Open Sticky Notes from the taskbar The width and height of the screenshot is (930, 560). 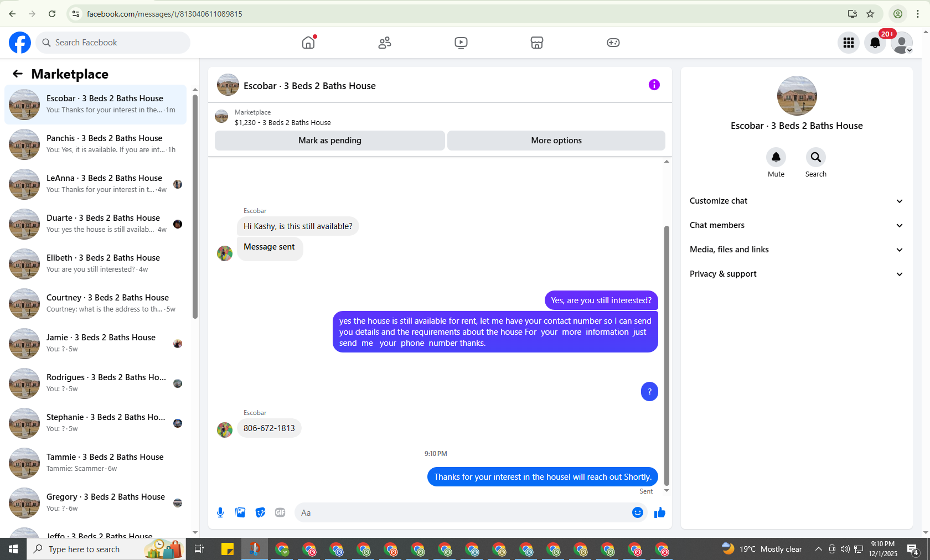point(228,549)
